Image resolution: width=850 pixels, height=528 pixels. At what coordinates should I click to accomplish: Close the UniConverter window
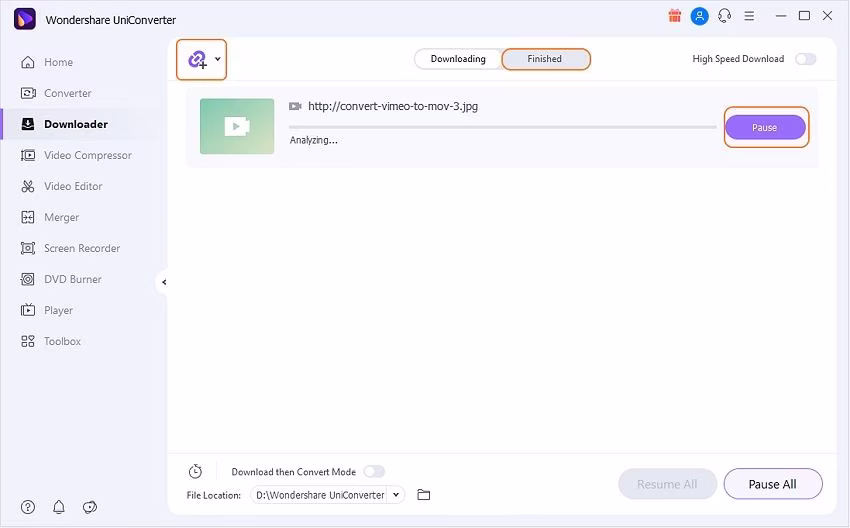[x=827, y=16]
